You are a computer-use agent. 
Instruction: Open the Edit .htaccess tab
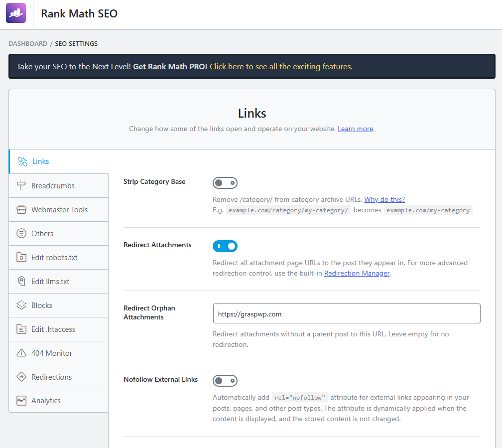point(59,329)
